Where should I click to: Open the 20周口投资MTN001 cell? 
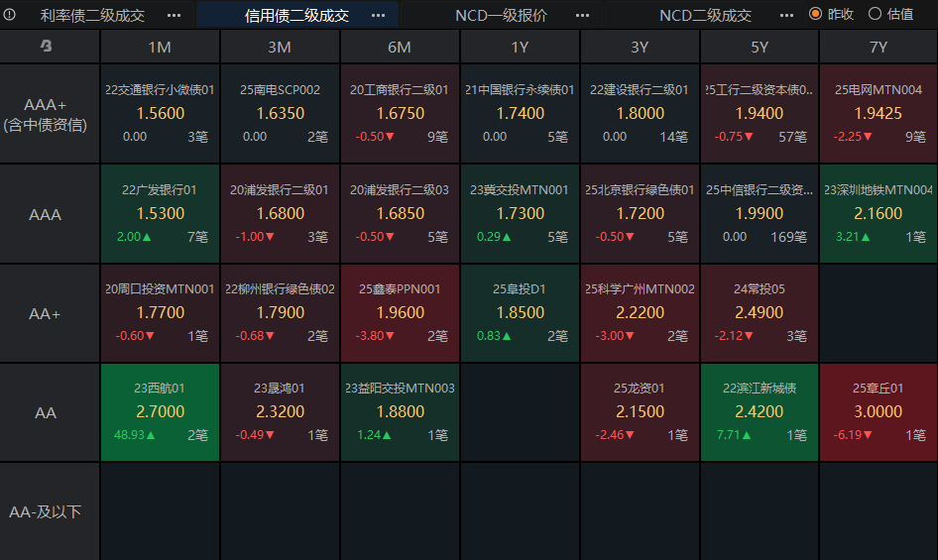click(x=160, y=313)
